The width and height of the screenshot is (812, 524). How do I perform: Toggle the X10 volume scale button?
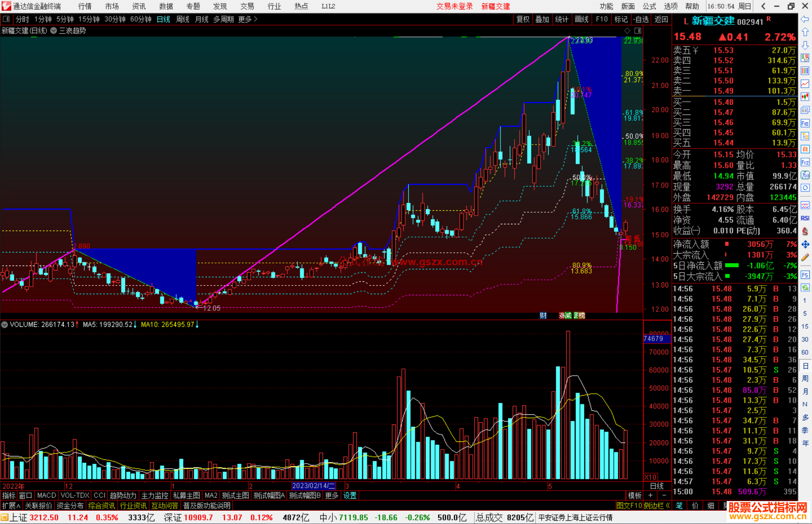pos(650,477)
